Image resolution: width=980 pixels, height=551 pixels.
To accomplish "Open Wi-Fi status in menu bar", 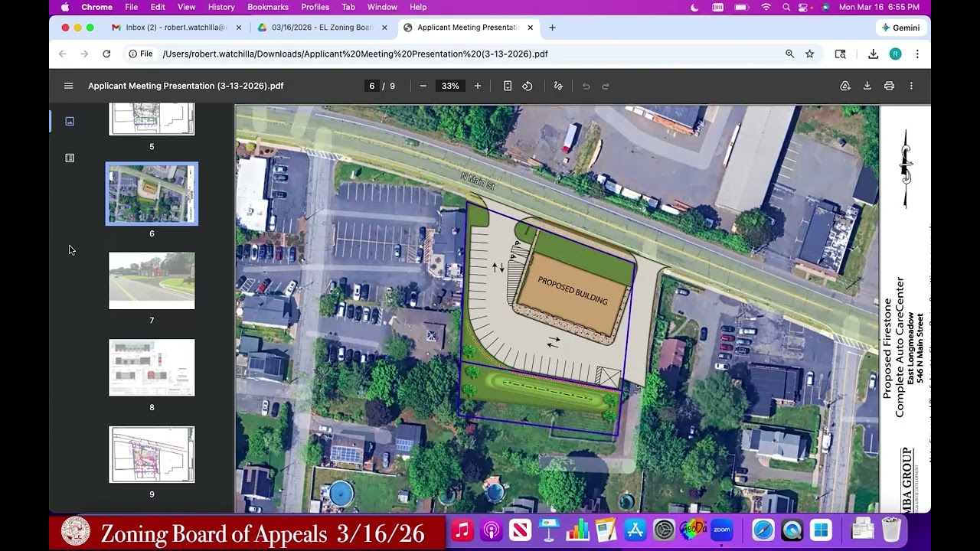I will coord(766,7).
